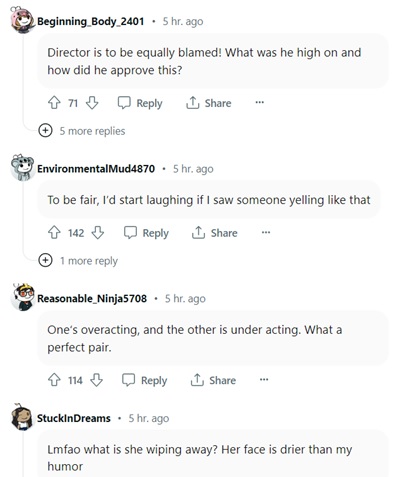This screenshot has width=399, height=477.
Task: Share the overacting comment
Action: pos(213,380)
